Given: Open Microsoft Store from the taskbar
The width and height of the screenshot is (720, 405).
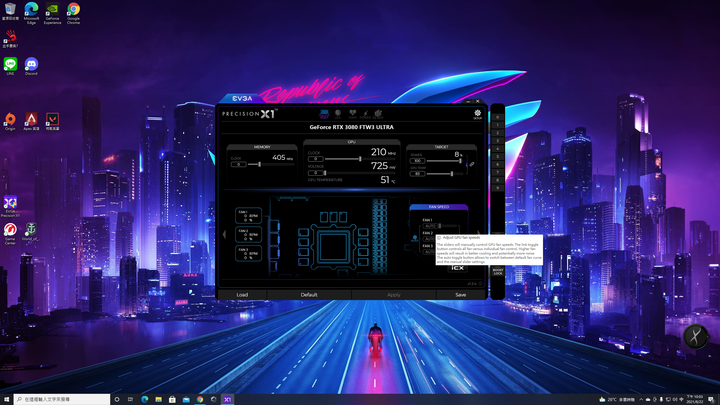Looking at the screenshot, I should point(172,399).
